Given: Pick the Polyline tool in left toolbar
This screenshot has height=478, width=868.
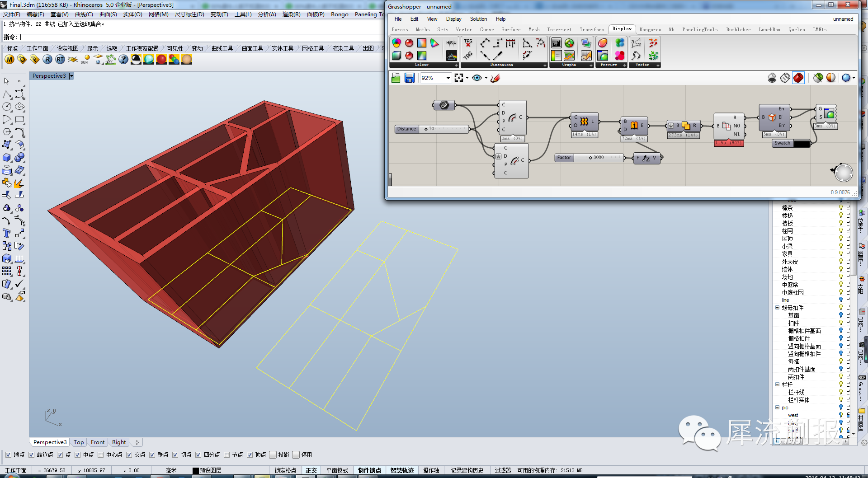Looking at the screenshot, I should (x=7, y=94).
